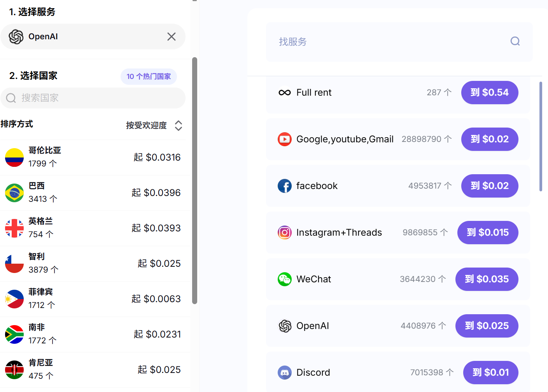Image resolution: width=548 pixels, height=392 pixels.
Task: Click the country list scrollbar
Action: 194,180
